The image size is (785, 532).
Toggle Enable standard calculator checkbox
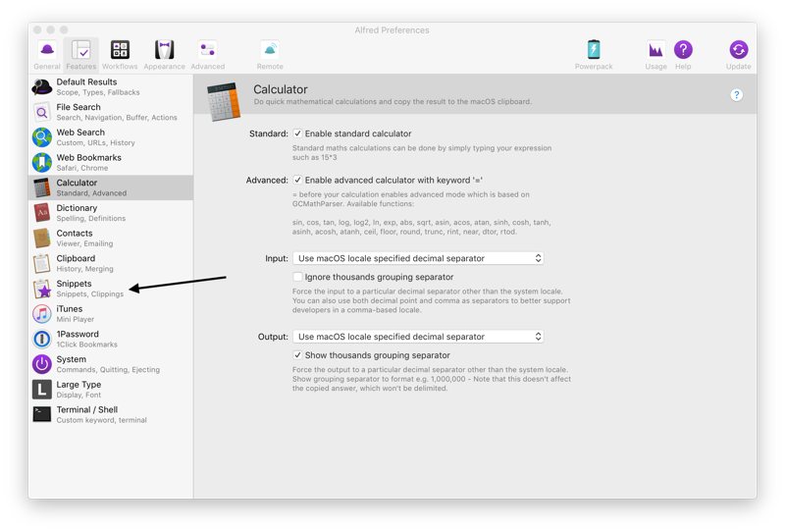tap(297, 133)
